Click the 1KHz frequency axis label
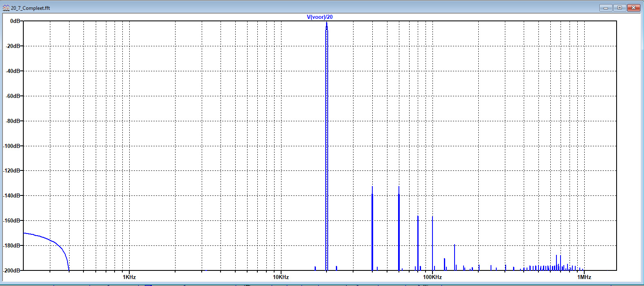Screen dimensions: 644x286 coord(129,277)
